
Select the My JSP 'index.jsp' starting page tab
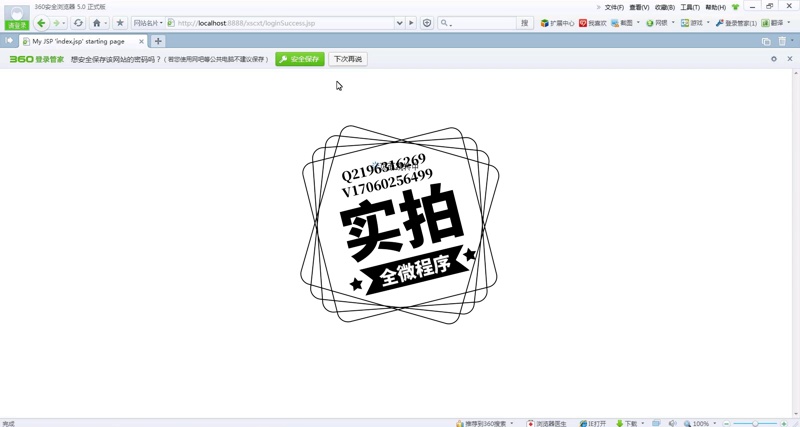[x=80, y=41]
